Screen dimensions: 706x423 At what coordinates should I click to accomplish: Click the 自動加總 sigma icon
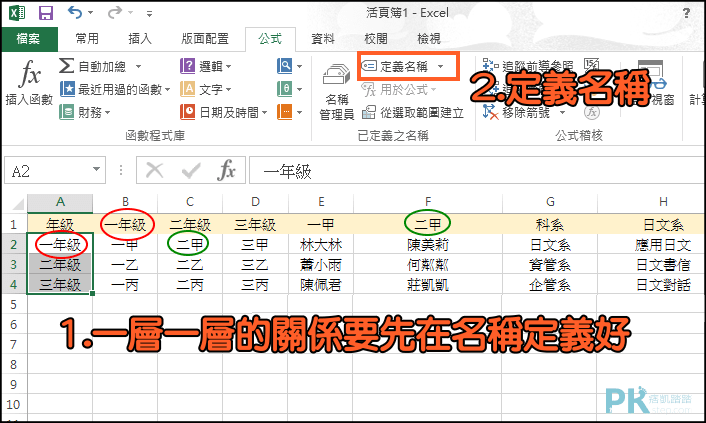click(67, 66)
